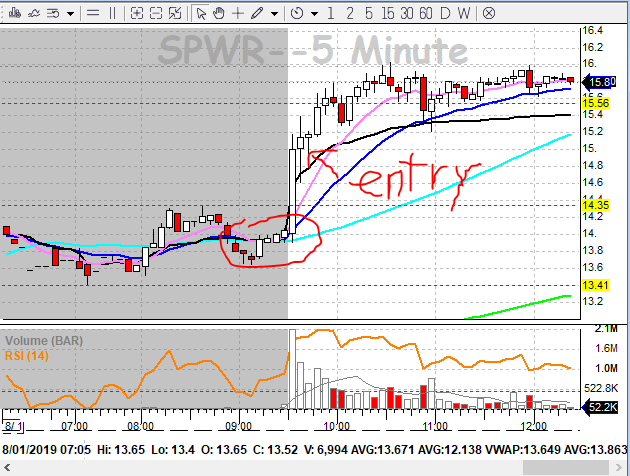Enable the crosshair cursor tool
The image size is (630, 476).
click(x=237, y=14)
